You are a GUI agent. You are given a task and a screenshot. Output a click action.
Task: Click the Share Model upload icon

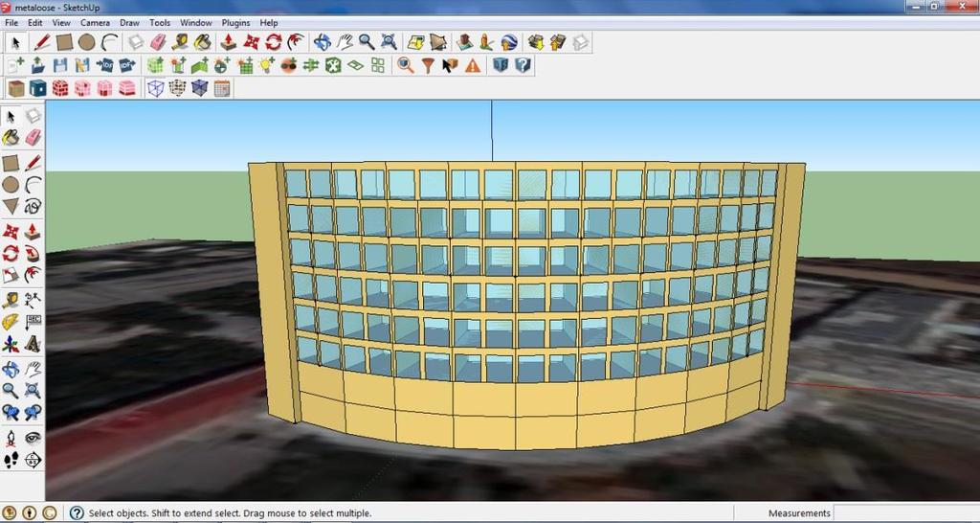pyautogui.click(x=558, y=42)
